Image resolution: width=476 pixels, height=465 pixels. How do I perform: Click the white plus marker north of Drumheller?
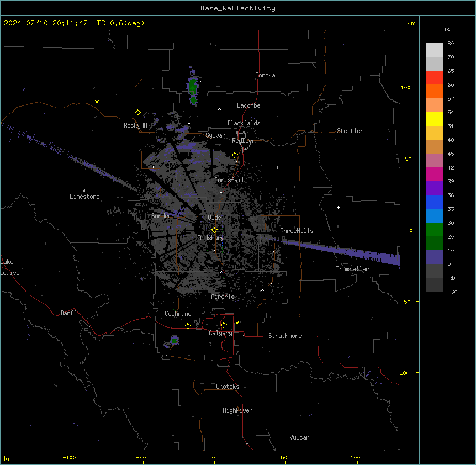(338, 207)
